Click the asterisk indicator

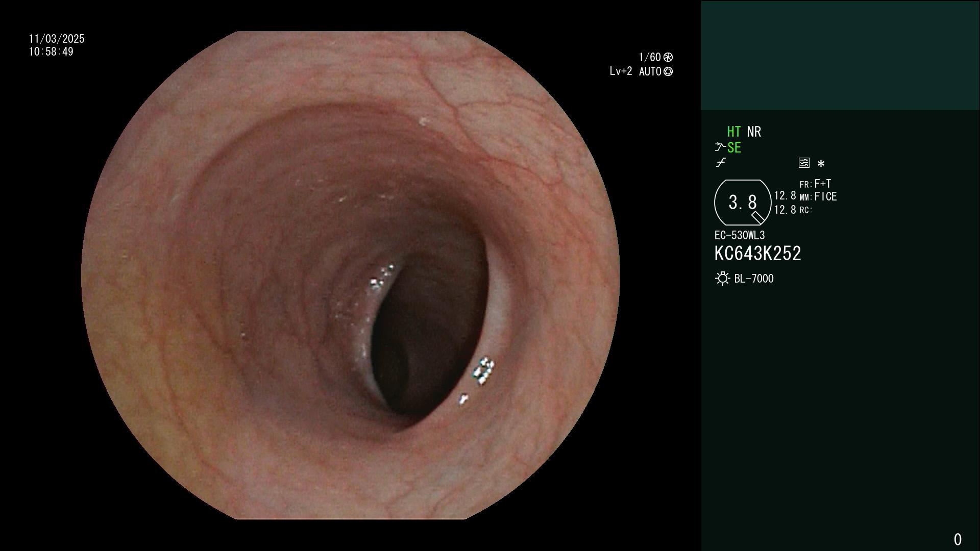821,164
